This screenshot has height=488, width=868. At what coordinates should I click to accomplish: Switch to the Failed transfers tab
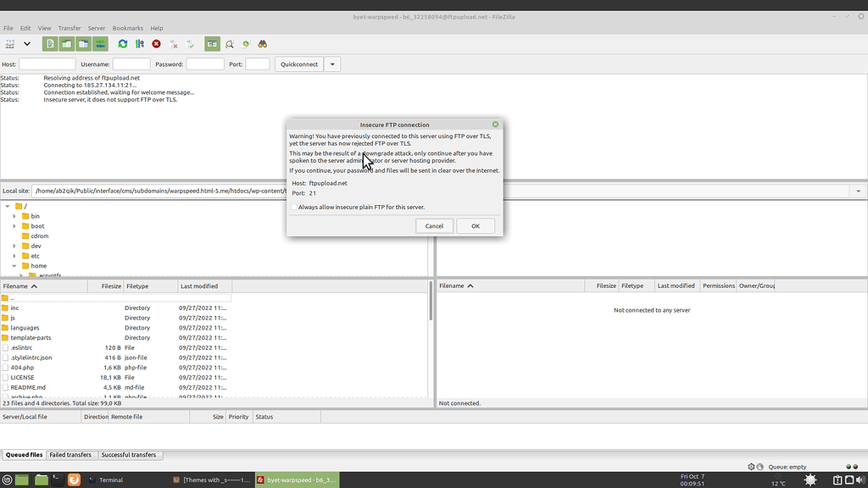point(70,455)
